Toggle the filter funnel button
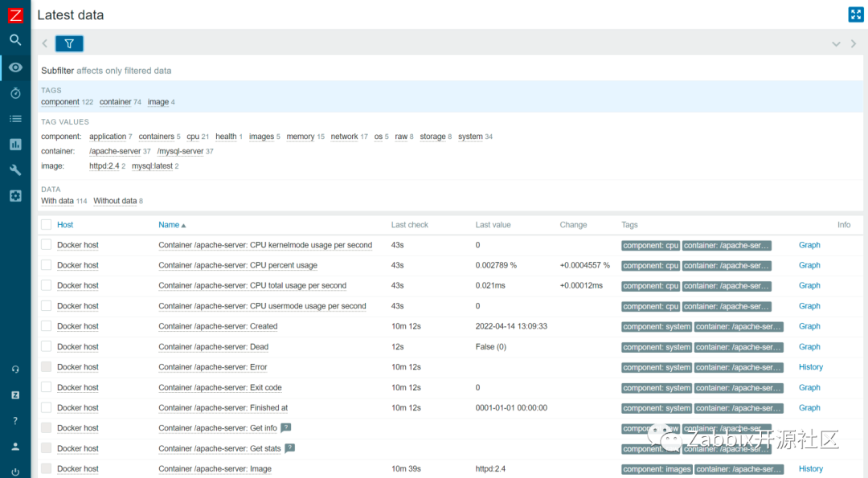 pyautogui.click(x=69, y=43)
